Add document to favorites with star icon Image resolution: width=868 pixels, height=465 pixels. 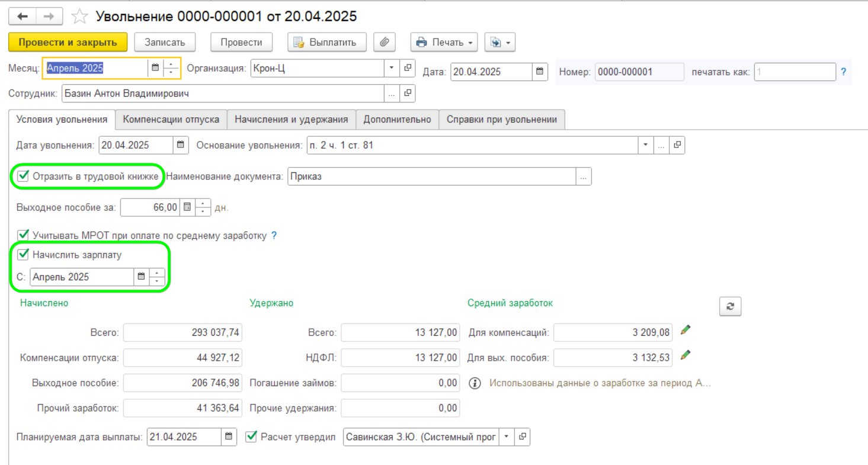click(x=79, y=17)
